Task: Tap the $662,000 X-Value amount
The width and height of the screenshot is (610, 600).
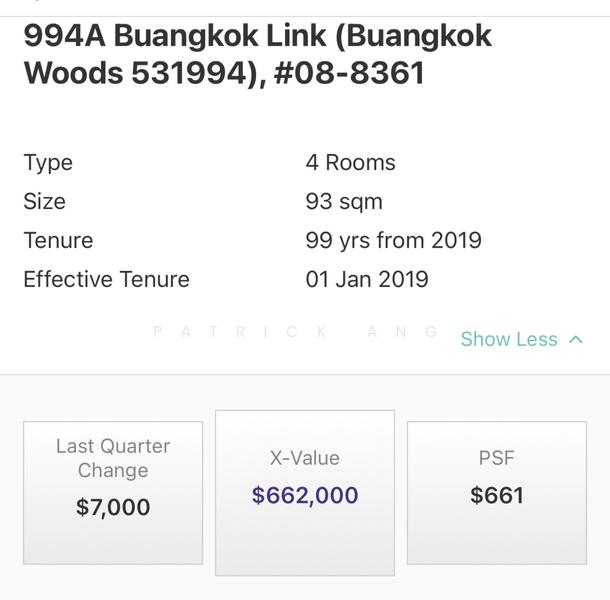Action: (x=305, y=495)
